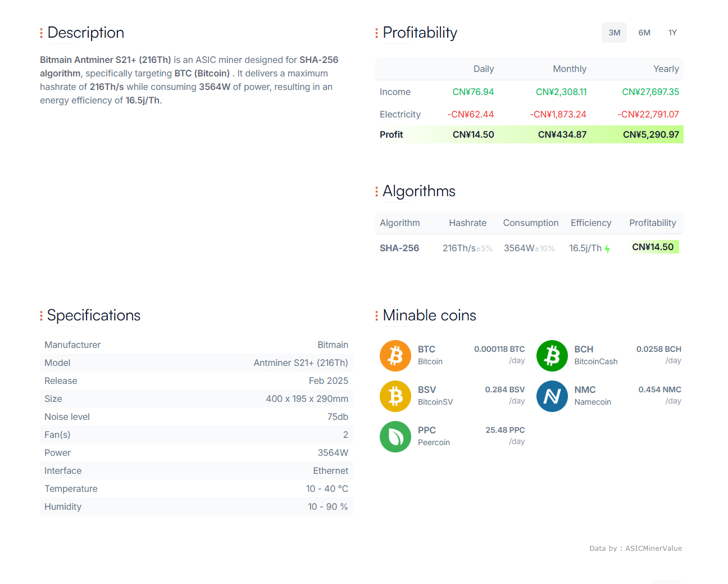
Task: Click the 0.000118 BTC daily yield
Action: point(499,349)
